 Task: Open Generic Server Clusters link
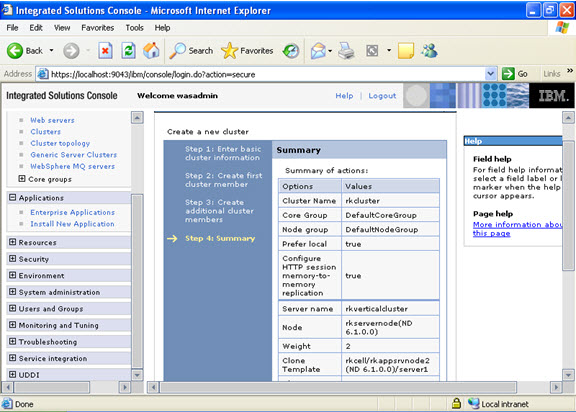coord(73,155)
